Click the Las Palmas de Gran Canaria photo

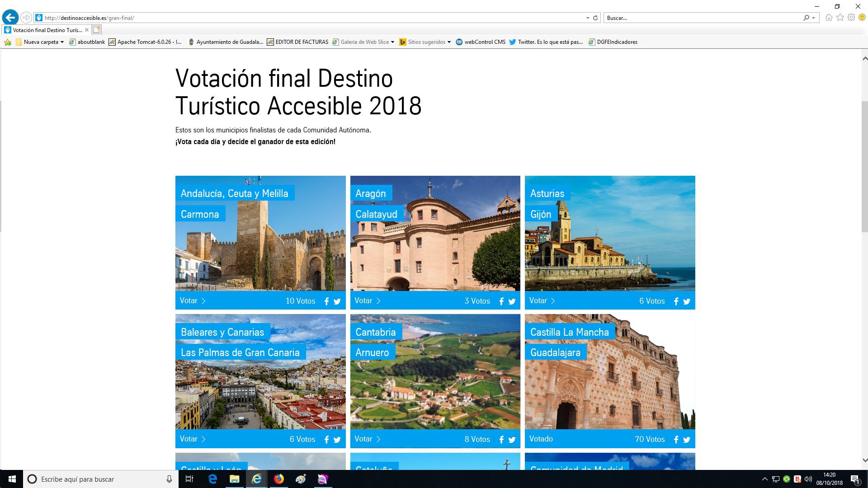pos(260,393)
